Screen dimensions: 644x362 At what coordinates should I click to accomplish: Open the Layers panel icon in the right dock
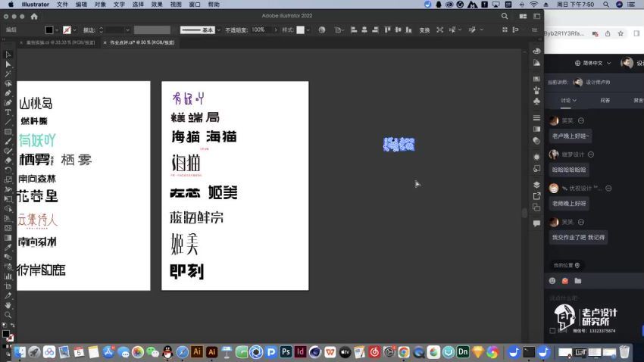click(536, 185)
